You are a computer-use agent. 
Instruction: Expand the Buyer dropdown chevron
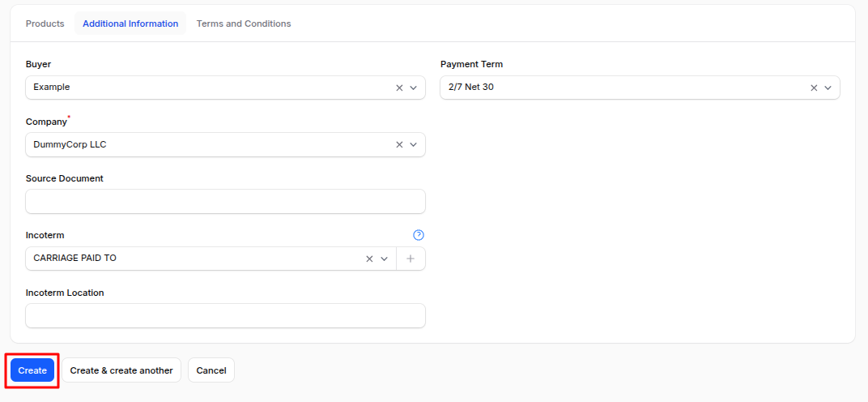tap(414, 88)
